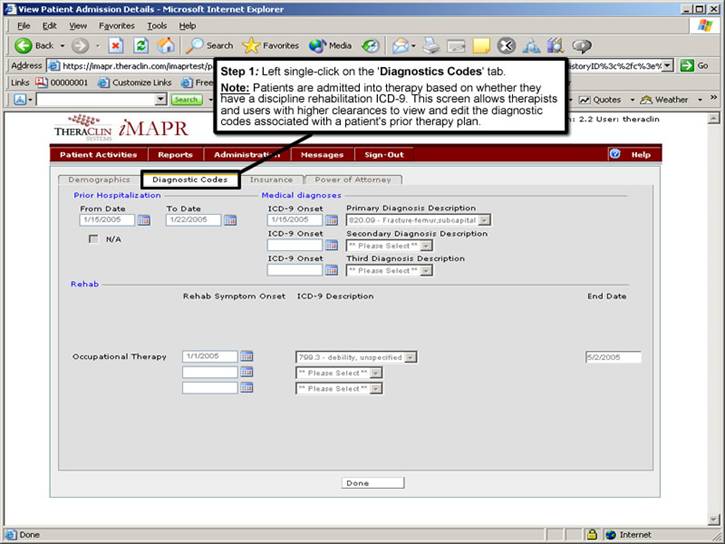The width and height of the screenshot is (725, 544).
Task: Click the IE Stop button
Action: [x=116, y=45]
